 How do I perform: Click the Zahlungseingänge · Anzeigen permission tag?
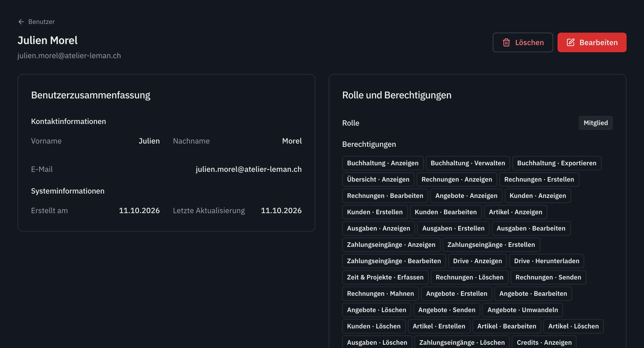click(391, 245)
